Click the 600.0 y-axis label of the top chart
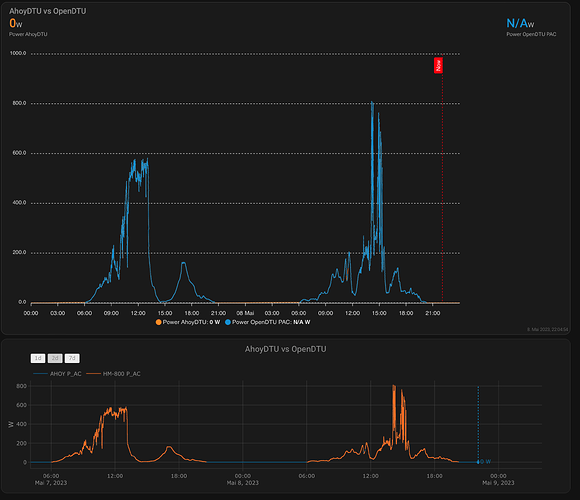 pyautogui.click(x=19, y=153)
